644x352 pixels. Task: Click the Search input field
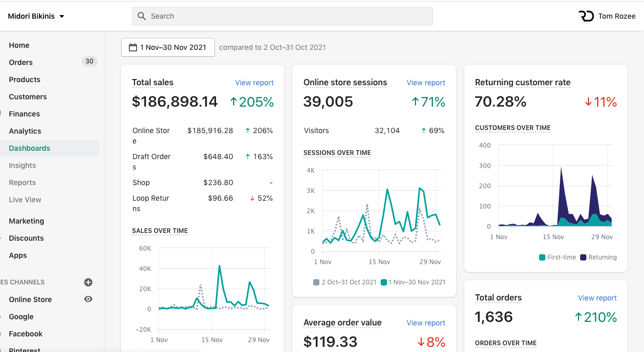[x=282, y=16]
